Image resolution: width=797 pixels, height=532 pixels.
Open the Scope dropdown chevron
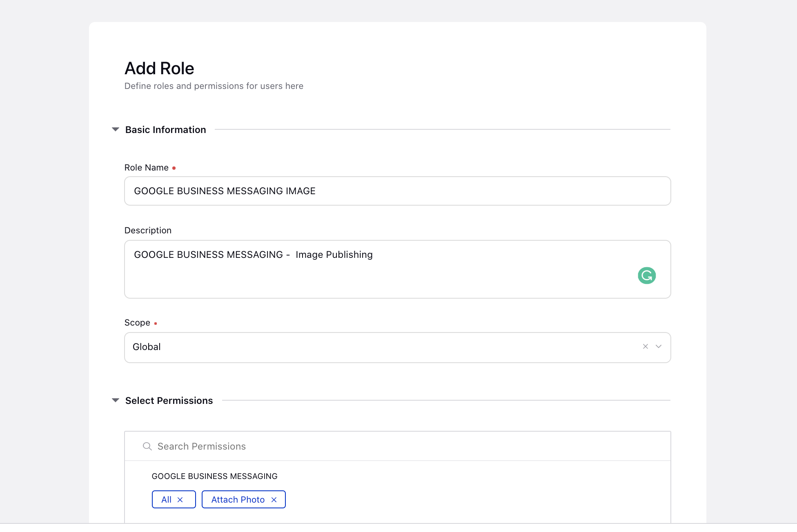point(659,346)
